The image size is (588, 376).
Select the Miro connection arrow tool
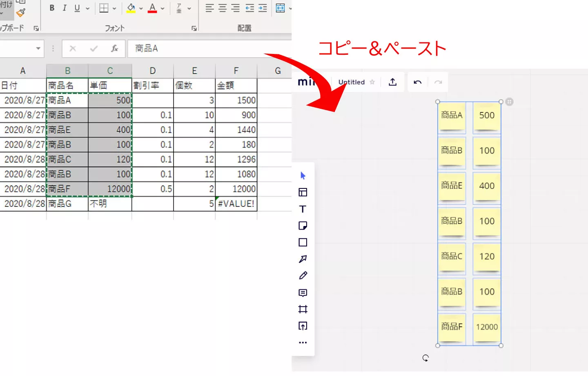point(303,259)
